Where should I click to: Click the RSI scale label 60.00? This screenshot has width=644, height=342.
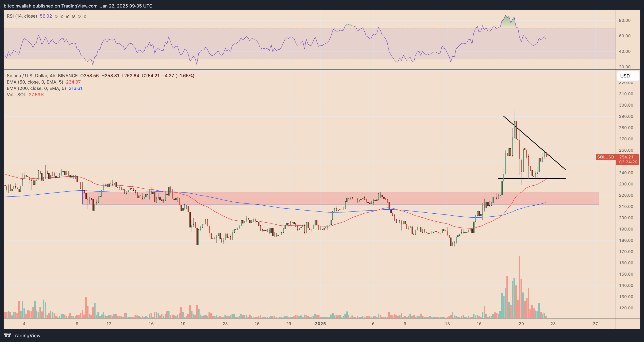click(625, 36)
